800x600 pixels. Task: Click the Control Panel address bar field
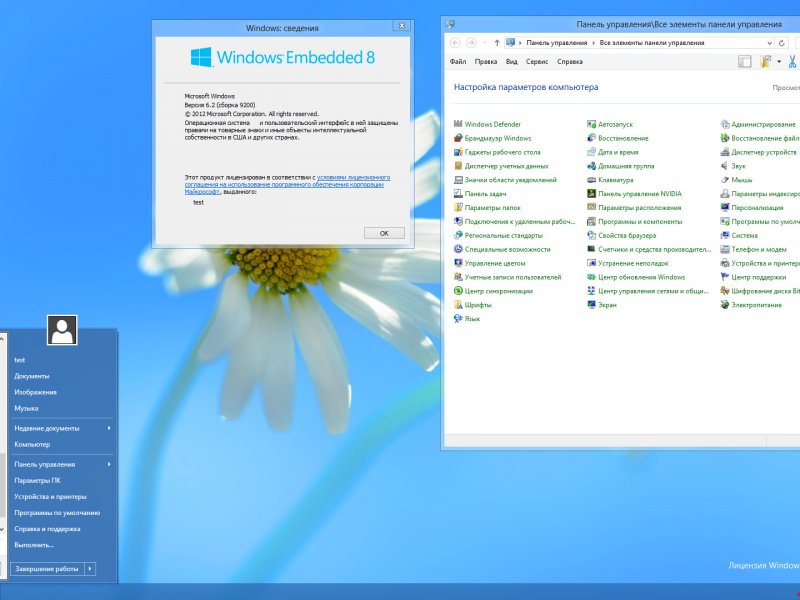tap(639, 43)
